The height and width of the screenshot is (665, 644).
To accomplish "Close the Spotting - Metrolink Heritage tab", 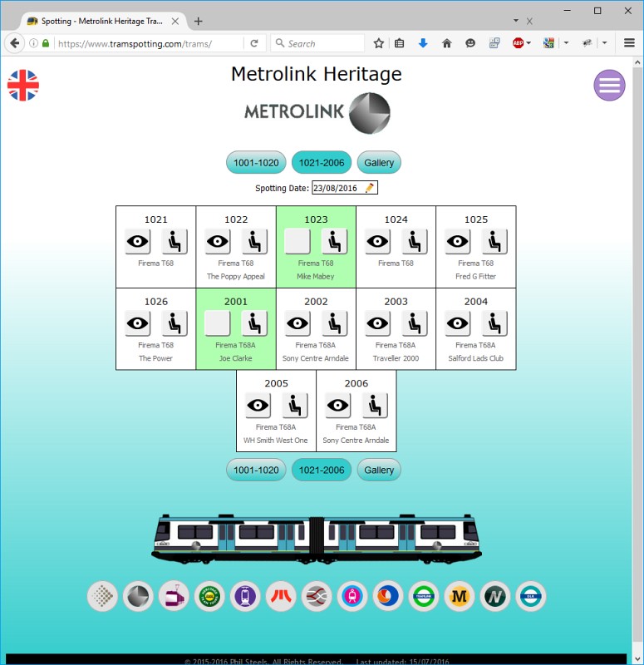I will (x=175, y=21).
